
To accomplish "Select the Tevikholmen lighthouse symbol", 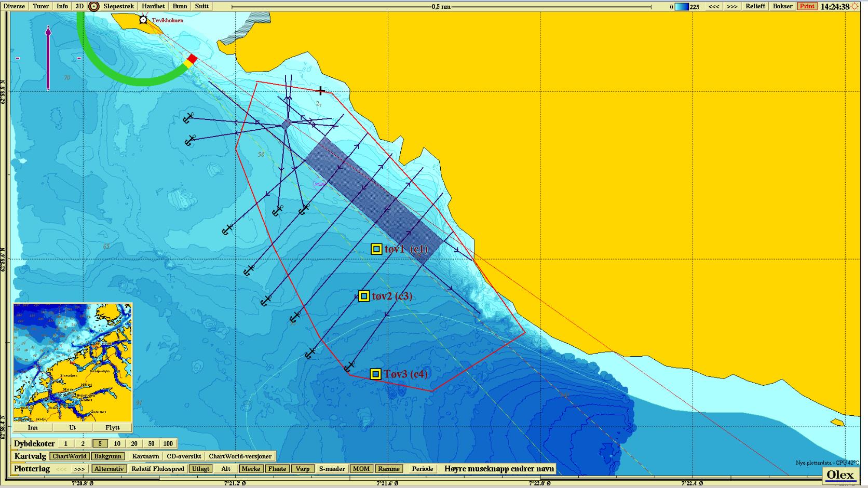I will coord(143,20).
